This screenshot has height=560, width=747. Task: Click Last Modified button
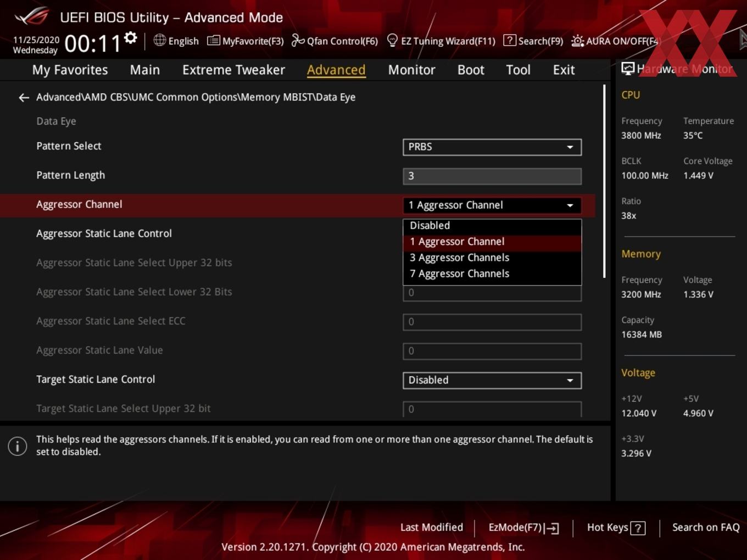pyautogui.click(x=432, y=528)
